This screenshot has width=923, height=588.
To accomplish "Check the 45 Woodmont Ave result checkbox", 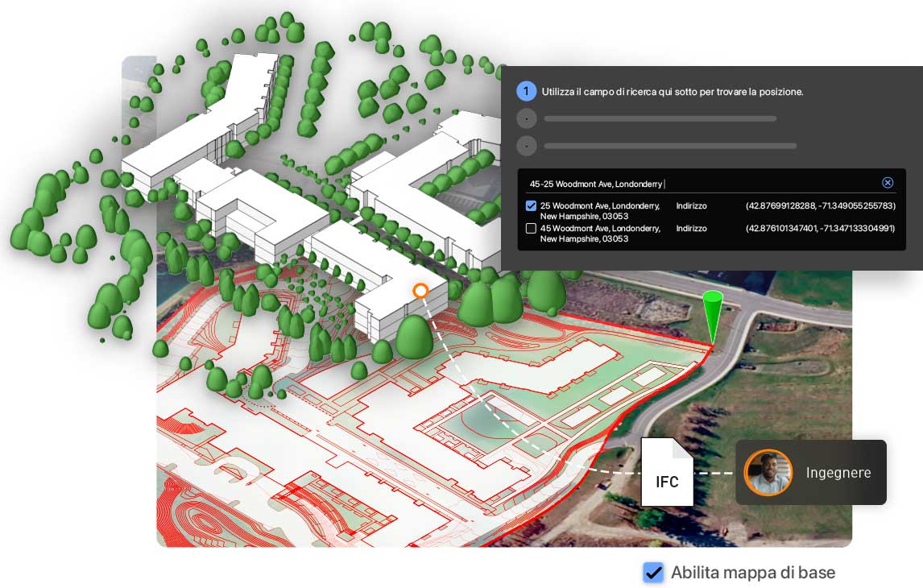I will click(x=531, y=229).
